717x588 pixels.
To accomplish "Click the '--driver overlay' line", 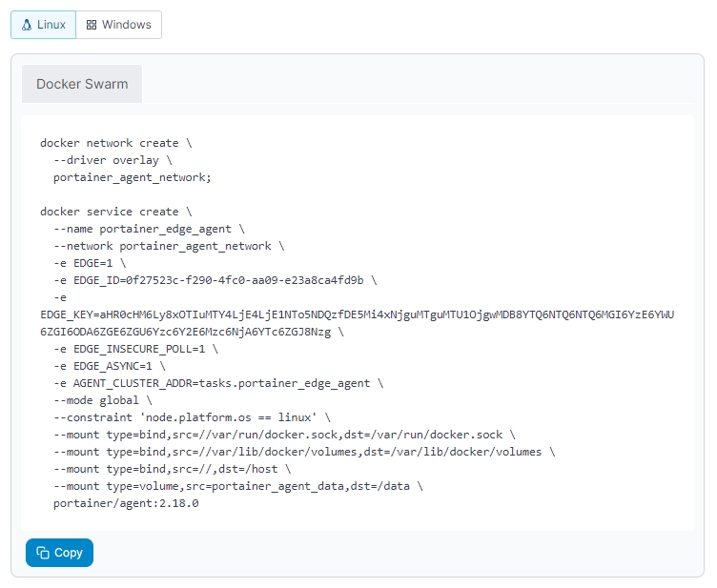I will (113, 160).
